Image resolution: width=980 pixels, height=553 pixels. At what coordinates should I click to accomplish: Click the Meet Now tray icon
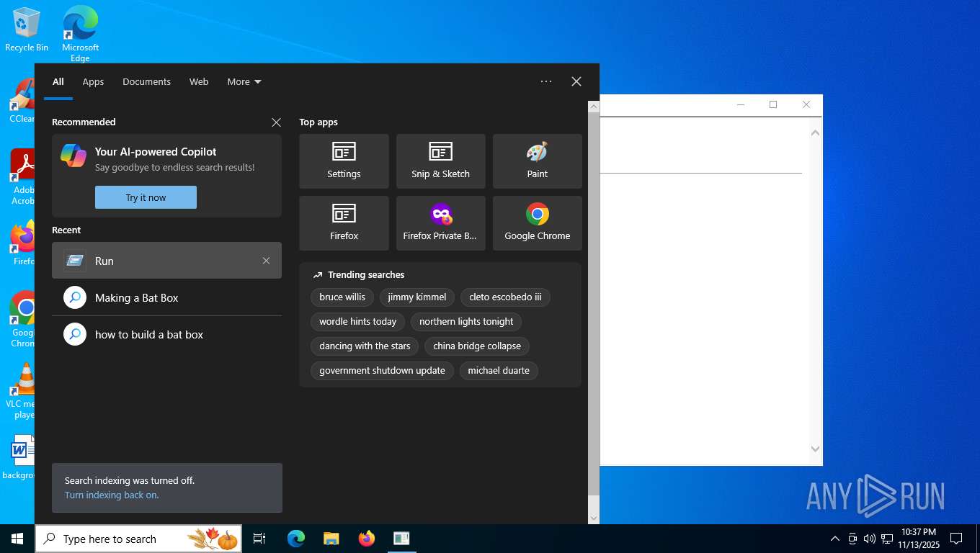pyautogui.click(x=852, y=539)
